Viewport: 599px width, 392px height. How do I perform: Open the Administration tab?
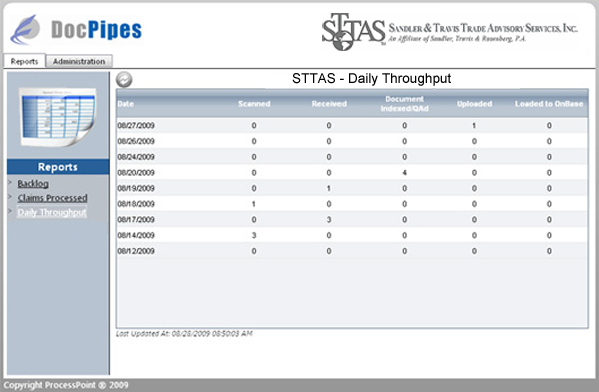pos(79,61)
